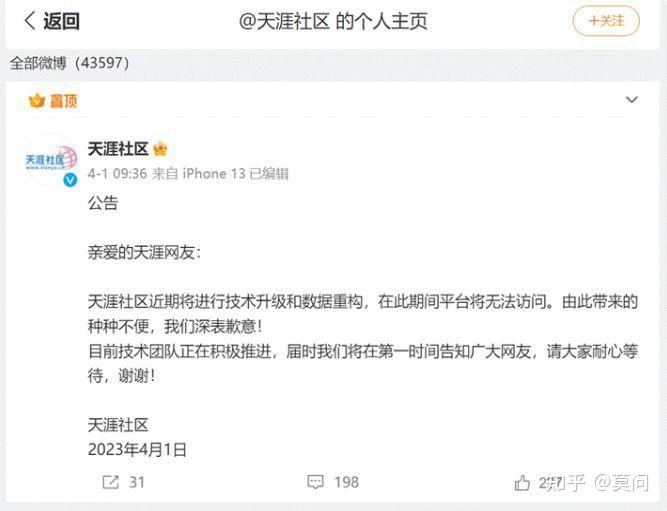Viewport: 667px width, 511px height.
Task: Open the 天涯社区 username link
Action: (x=118, y=149)
